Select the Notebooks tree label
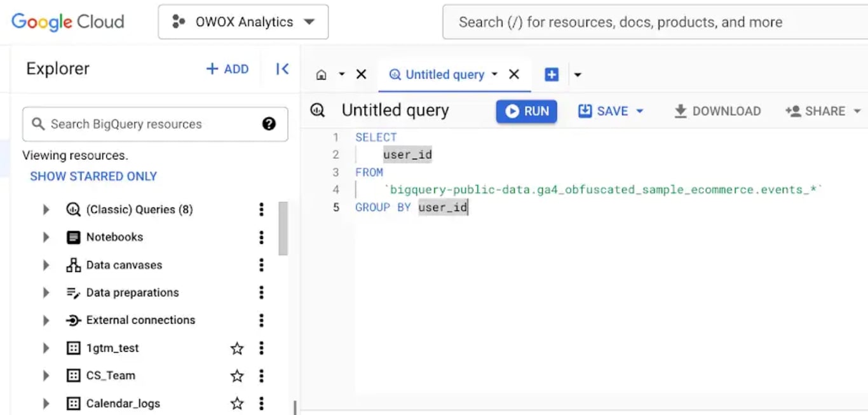This screenshot has width=868, height=415. coord(114,237)
